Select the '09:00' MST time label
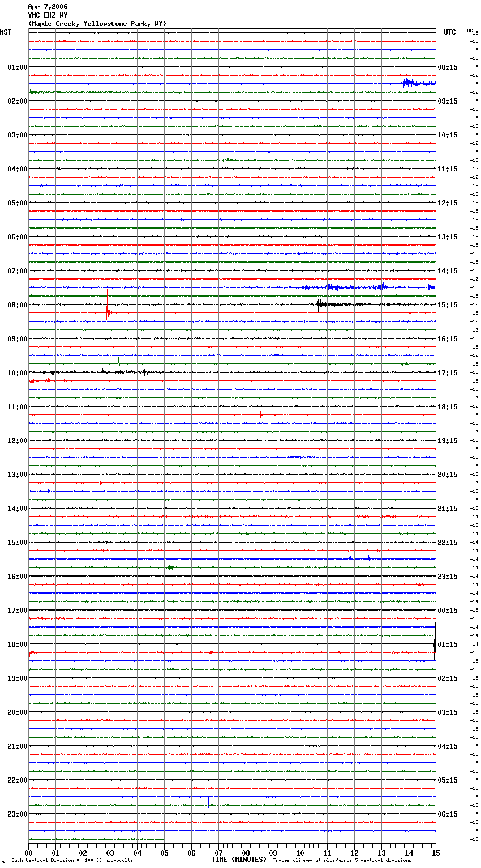The image size is (481, 868). [x=18, y=339]
